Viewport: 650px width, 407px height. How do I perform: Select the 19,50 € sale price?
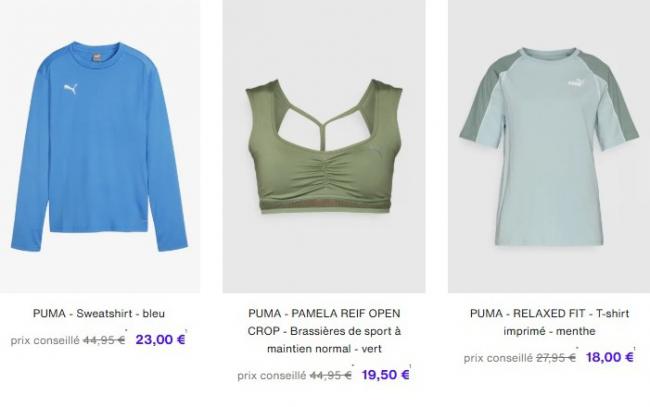tap(386, 375)
